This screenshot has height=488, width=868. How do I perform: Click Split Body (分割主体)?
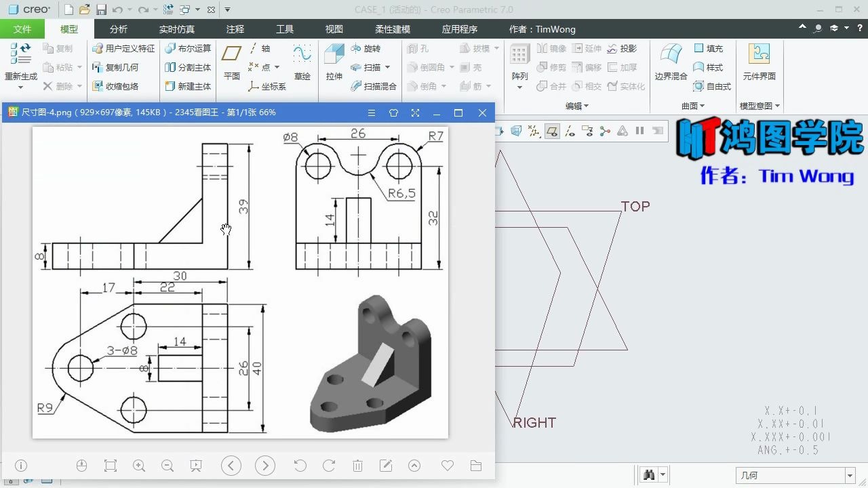188,67
